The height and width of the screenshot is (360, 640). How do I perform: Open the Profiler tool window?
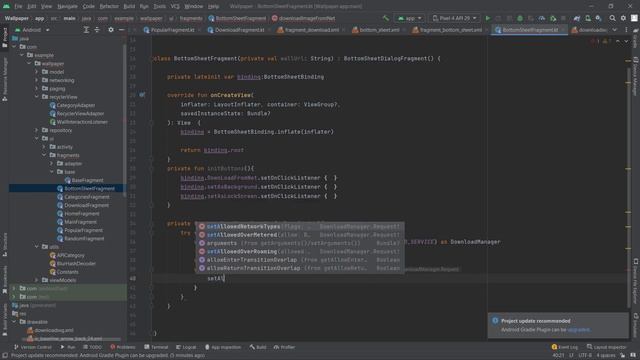tap(284, 347)
